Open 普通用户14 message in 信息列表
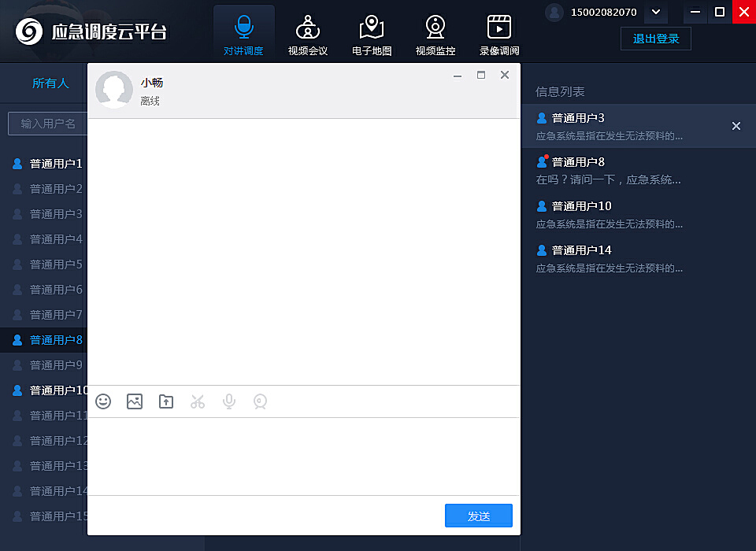The width and height of the screenshot is (756, 551). (639, 258)
